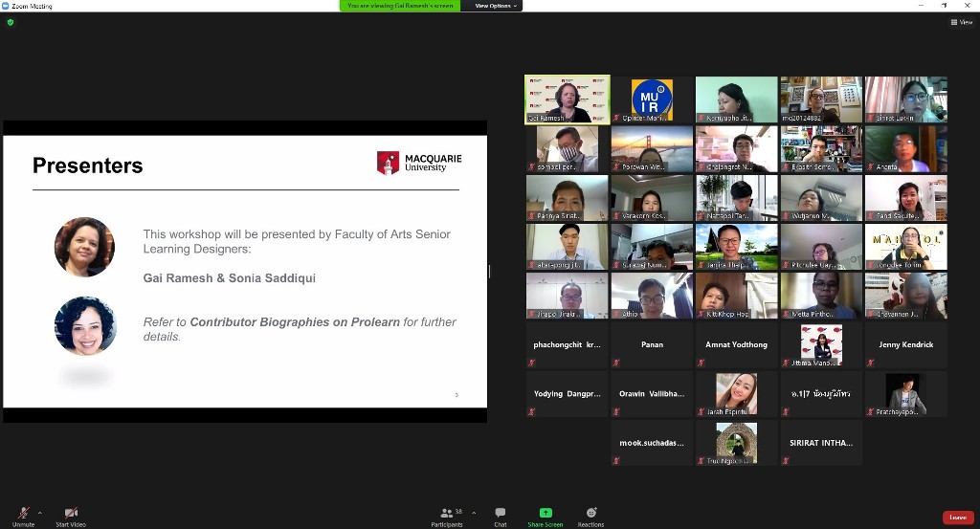Unmute the microphone
Viewport: 980px width, 529px height.
pos(23,515)
